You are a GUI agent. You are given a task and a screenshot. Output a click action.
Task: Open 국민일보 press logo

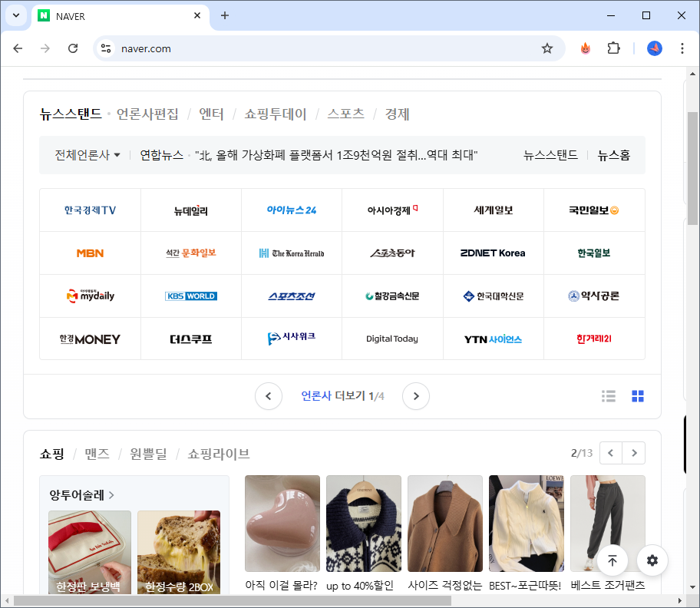point(594,210)
